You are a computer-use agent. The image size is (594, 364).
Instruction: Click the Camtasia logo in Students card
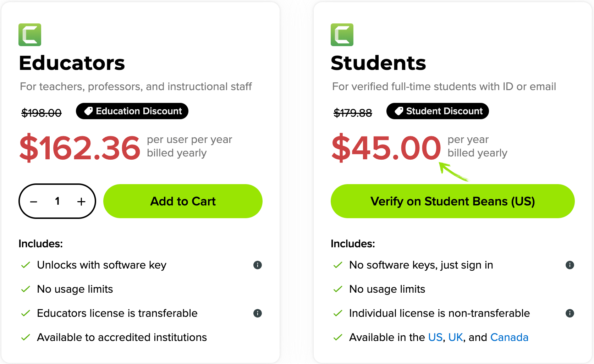(342, 35)
